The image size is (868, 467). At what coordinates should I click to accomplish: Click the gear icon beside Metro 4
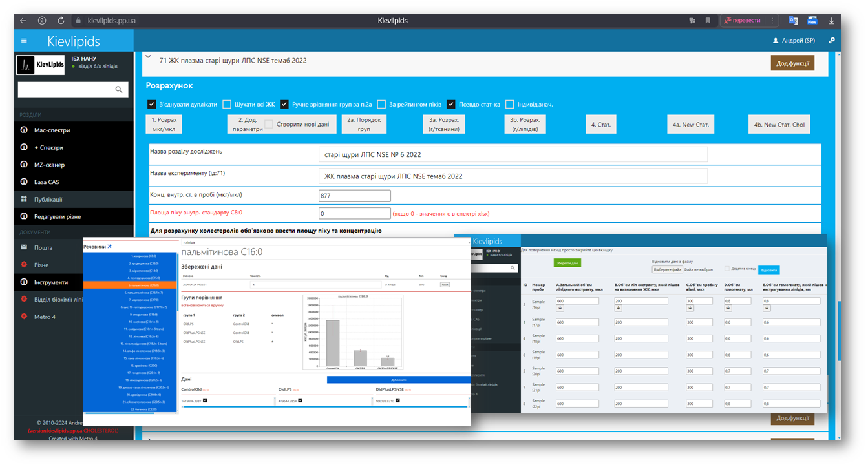click(x=24, y=317)
